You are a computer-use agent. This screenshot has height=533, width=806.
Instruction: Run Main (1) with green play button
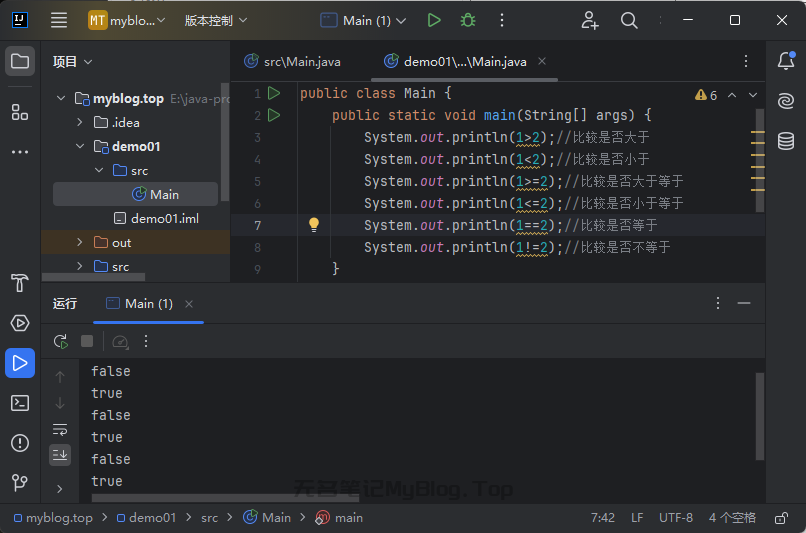tap(434, 21)
